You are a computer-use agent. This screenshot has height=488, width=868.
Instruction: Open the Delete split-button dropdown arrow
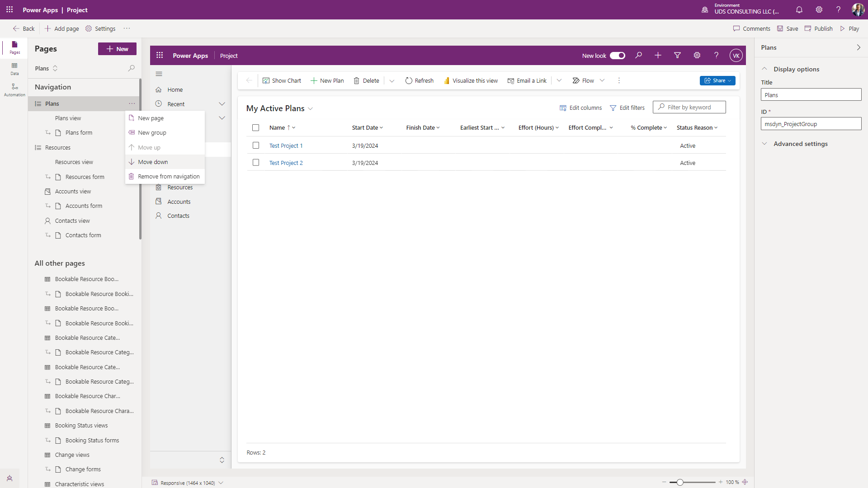click(392, 81)
